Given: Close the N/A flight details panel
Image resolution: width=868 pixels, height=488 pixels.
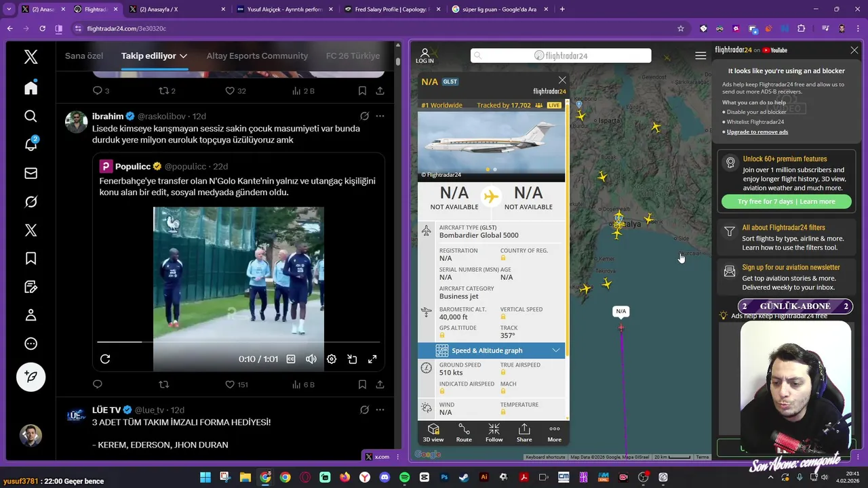Looking at the screenshot, I should coord(562,80).
